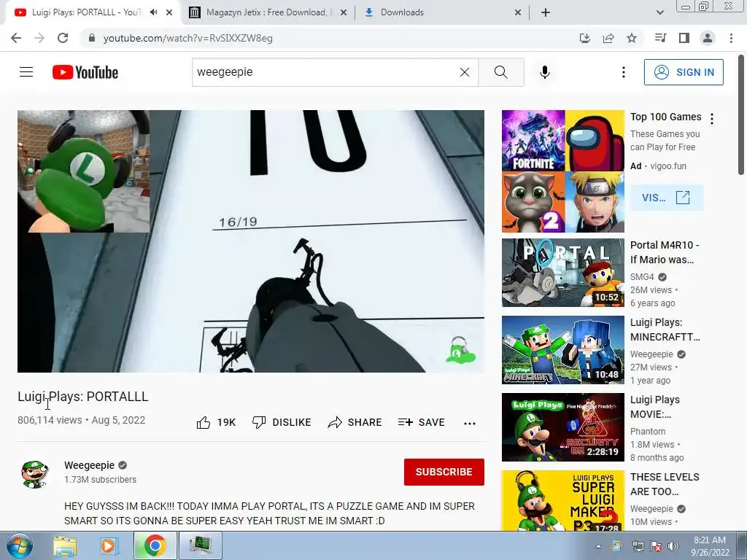Close the Downloads tab
The height and width of the screenshot is (560, 747).
[518, 12]
